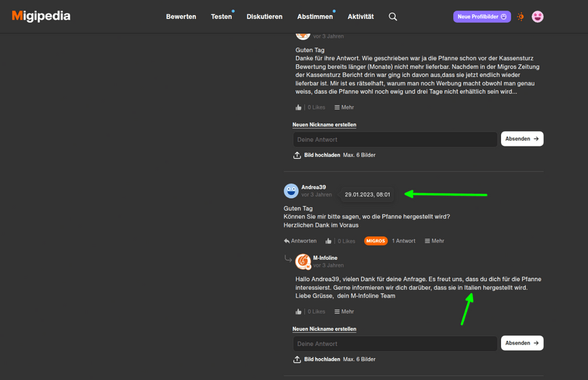Toggle light mode with sun icon

521,17
